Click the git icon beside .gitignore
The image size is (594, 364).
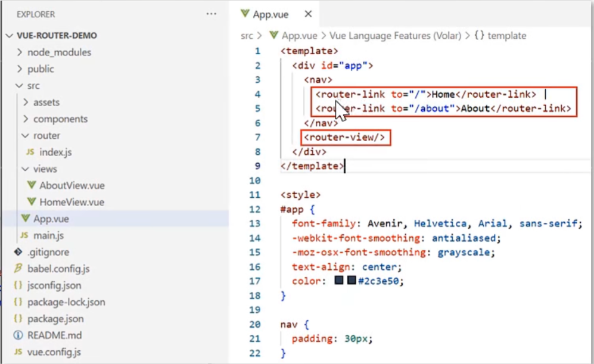coord(18,251)
